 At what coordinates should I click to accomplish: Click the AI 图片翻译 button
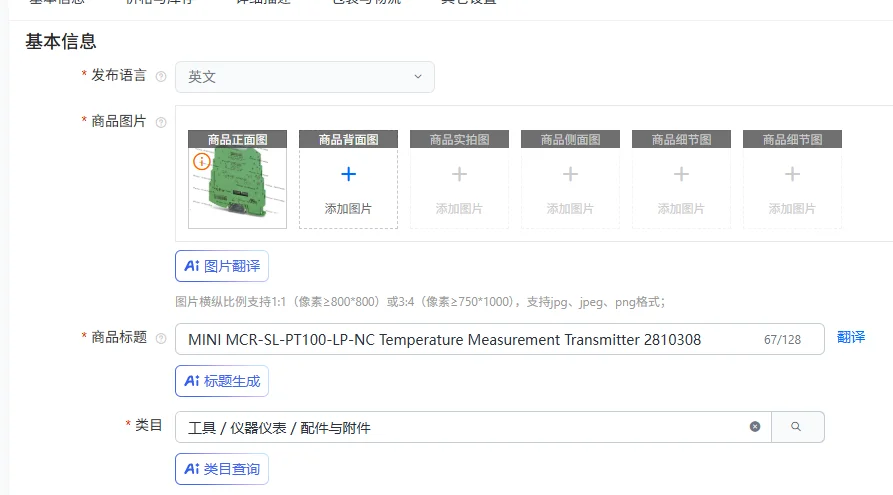222,266
